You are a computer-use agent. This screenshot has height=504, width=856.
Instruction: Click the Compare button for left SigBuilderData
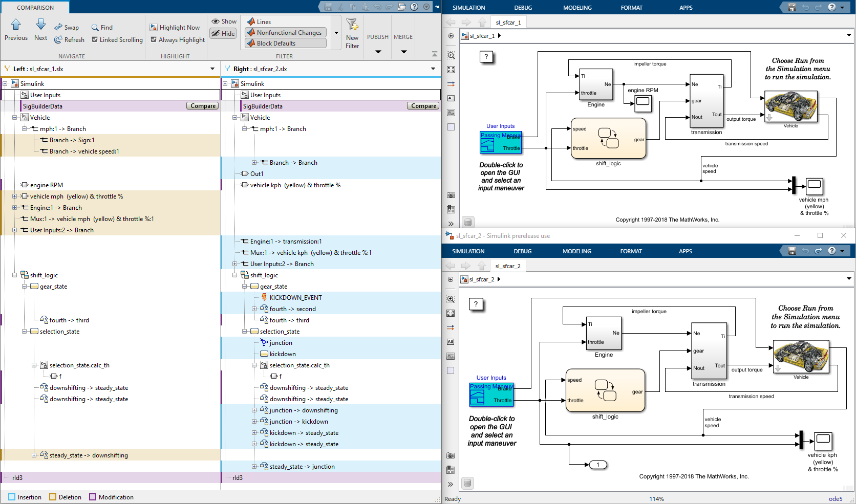click(x=203, y=106)
